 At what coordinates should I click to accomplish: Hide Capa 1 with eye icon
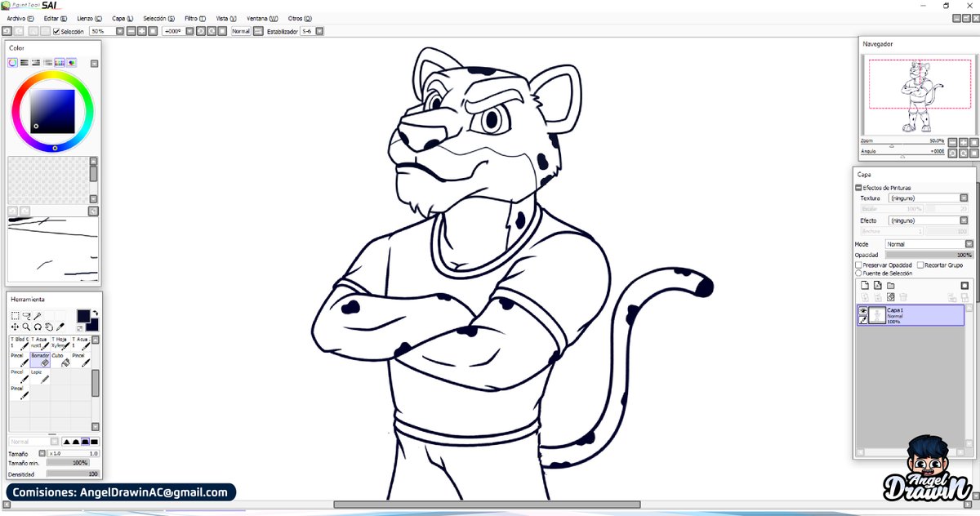click(x=862, y=310)
